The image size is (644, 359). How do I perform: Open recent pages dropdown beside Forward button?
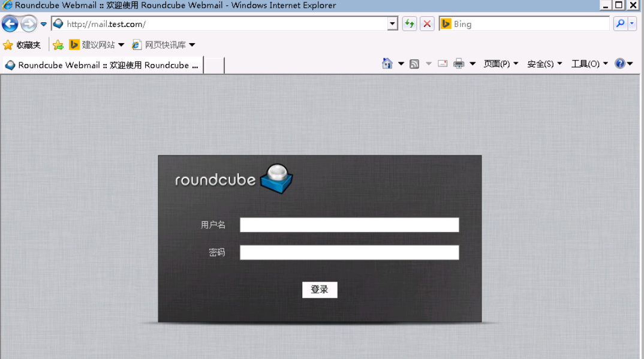click(x=44, y=24)
